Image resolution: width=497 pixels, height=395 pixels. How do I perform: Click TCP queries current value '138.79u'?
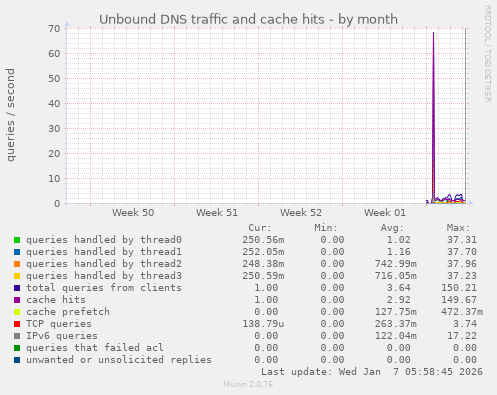(263, 324)
